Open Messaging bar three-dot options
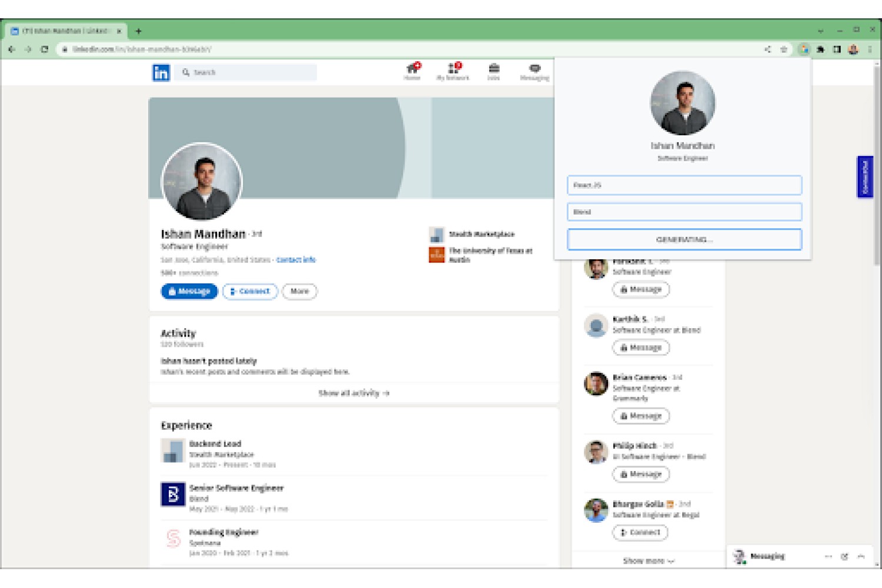The image size is (882, 588). coord(828,556)
